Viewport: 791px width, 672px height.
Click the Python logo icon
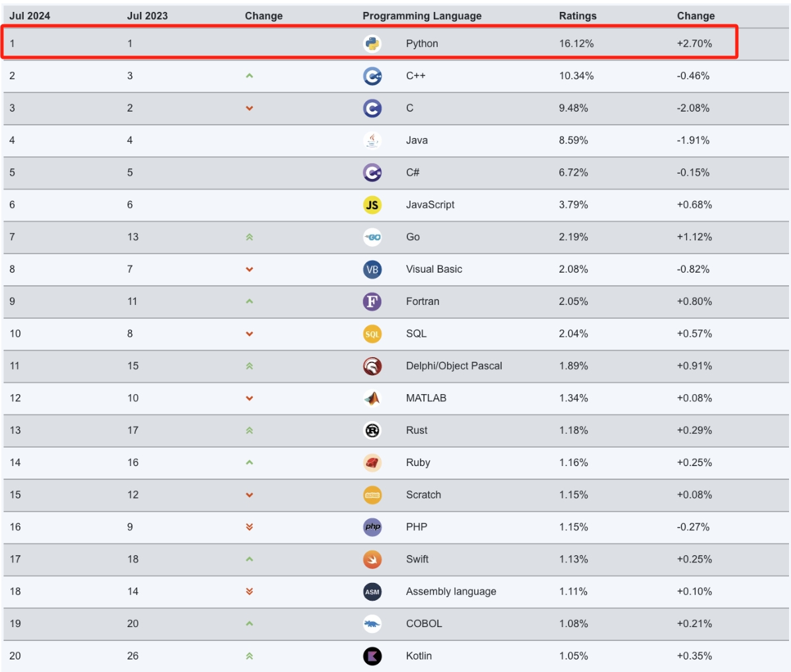tap(372, 44)
